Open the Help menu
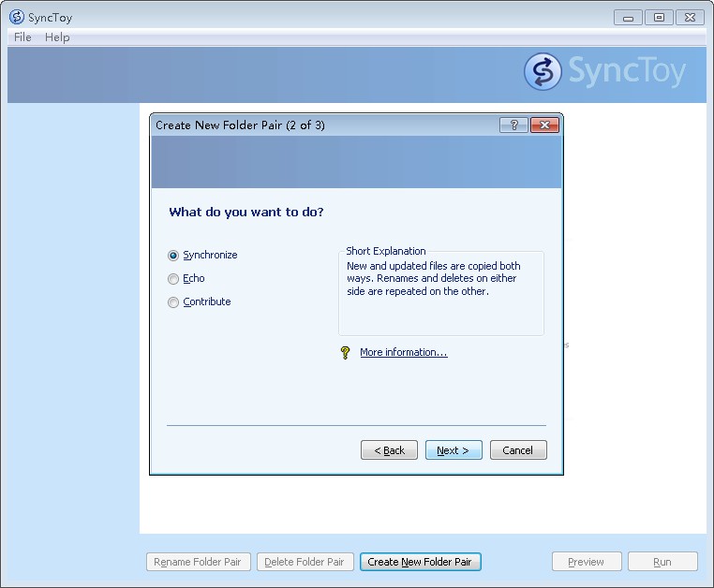This screenshot has width=714, height=588. [x=57, y=37]
